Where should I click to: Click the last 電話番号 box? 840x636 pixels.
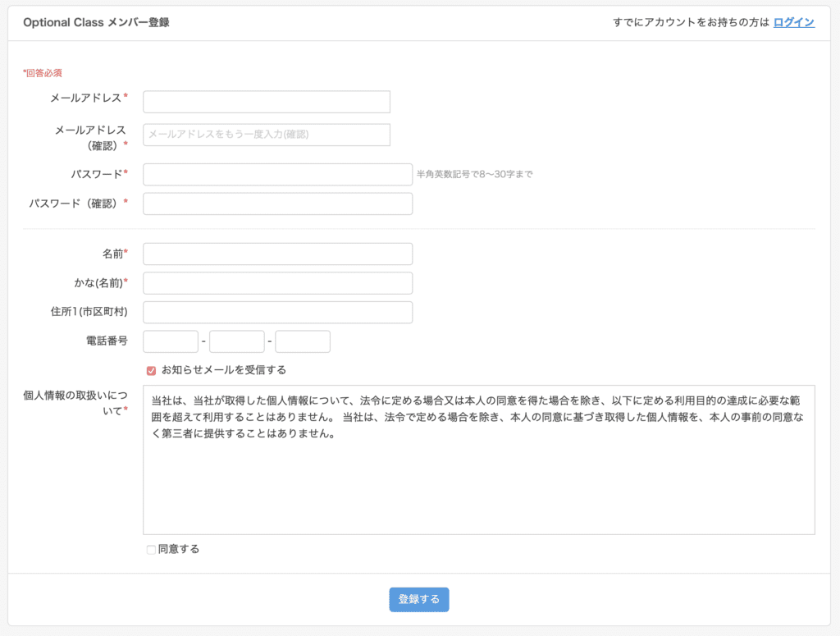(303, 341)
